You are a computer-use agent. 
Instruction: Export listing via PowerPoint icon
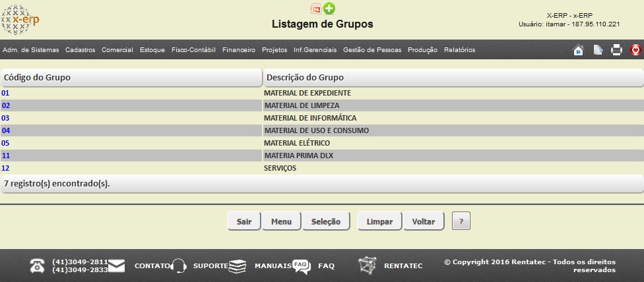[316, 9]
